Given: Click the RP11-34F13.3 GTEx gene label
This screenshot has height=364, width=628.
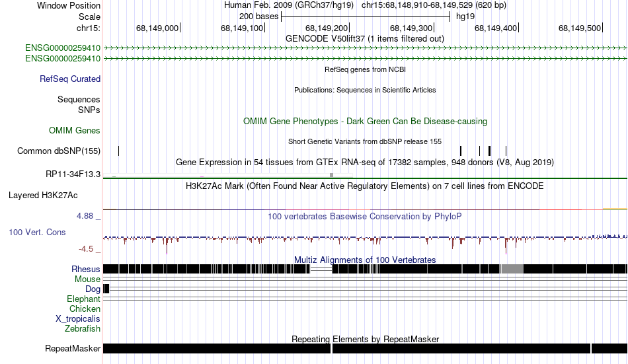Looking at the screenshot, I should tap(73, 174).
